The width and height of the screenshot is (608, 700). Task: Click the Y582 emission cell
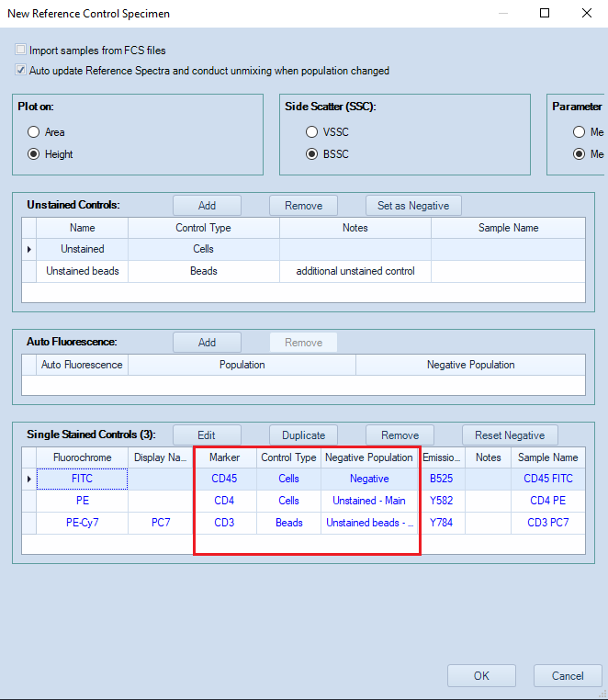(442, 501)
